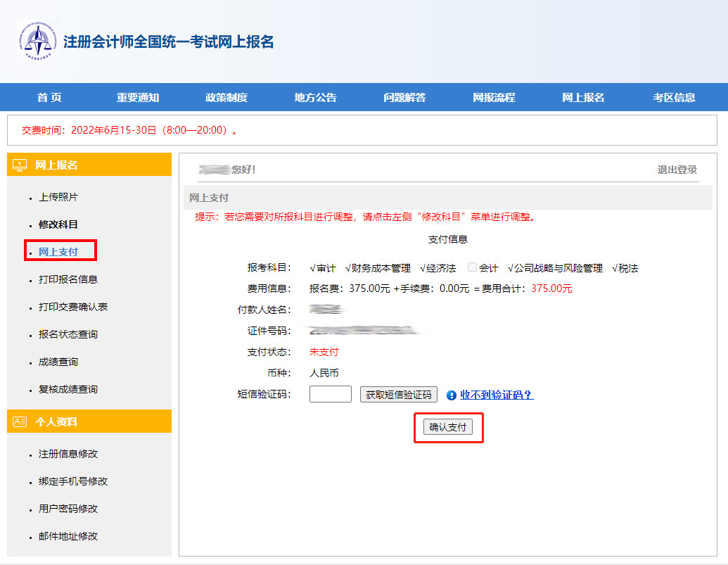Click the monitor icon beside 网上报名 sidebar header
Viewport: 728px width, 565px height.
coord(20,165)
